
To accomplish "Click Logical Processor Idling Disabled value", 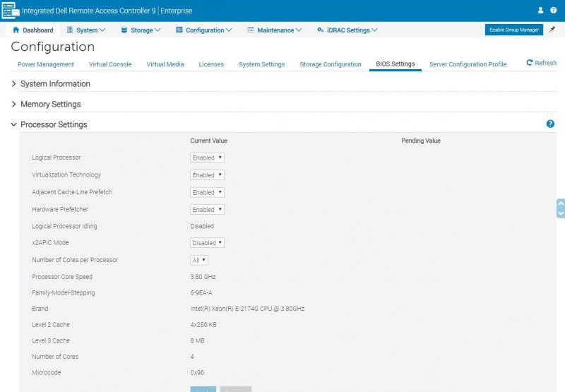I will click(202, 226).
